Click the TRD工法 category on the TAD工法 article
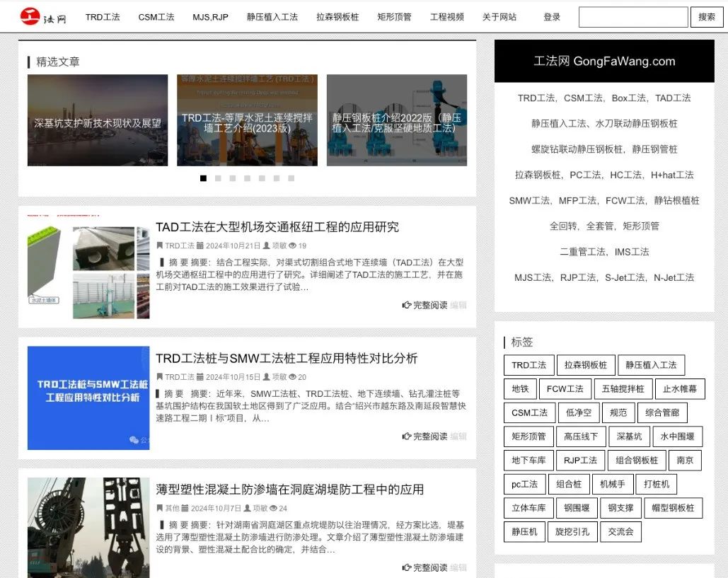 point(180,245)
